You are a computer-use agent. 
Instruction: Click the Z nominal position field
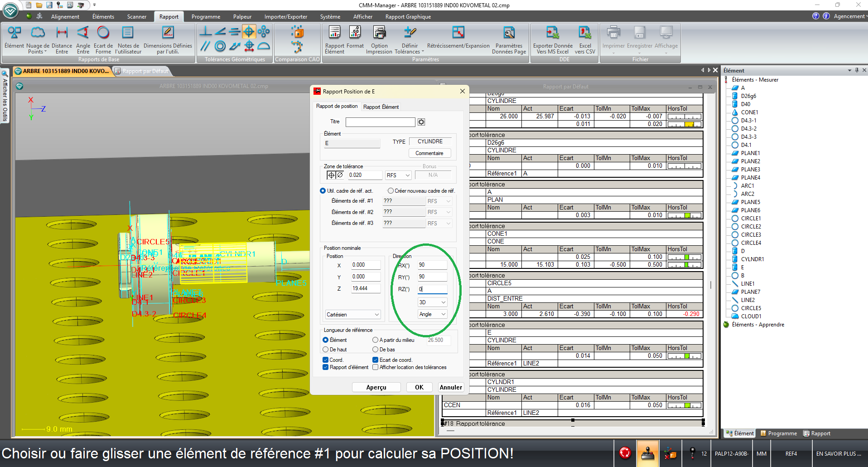pyautogui.click(x=366, y=288)
